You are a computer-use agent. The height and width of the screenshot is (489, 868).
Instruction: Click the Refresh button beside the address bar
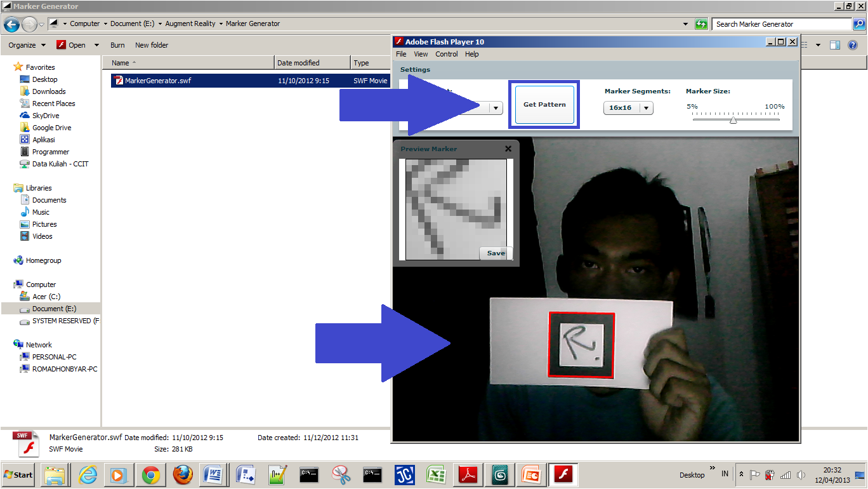(x=700, y=23)
